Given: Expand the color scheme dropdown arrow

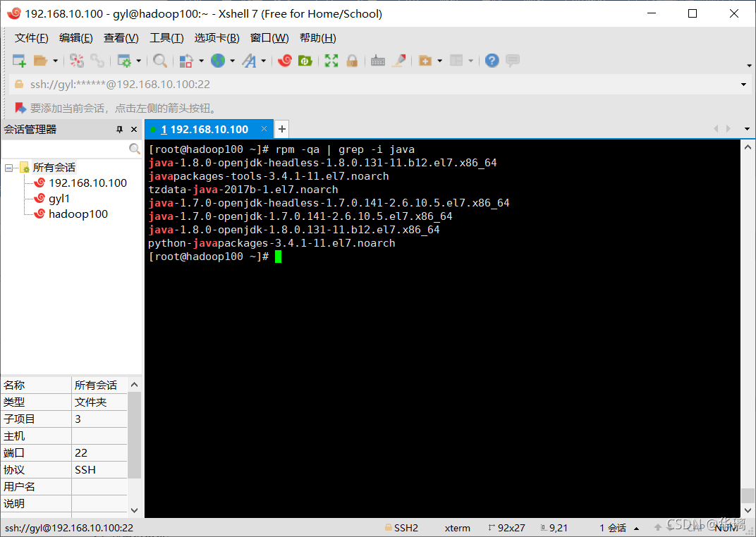Looking at the screenshot, I should click(x=201, y=61).
